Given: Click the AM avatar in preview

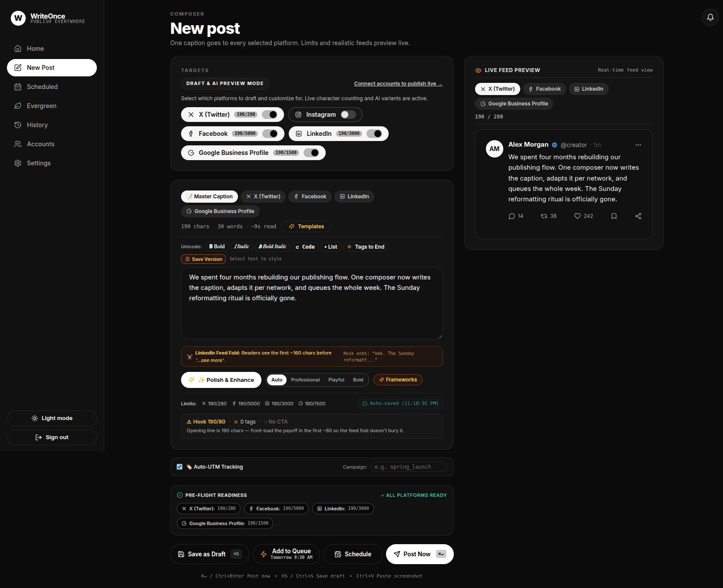Looking at the screenshot, I should tap(495, 149).
